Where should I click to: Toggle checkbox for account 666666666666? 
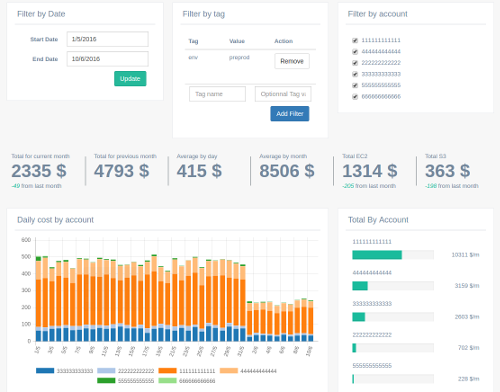tap(355, 97)
